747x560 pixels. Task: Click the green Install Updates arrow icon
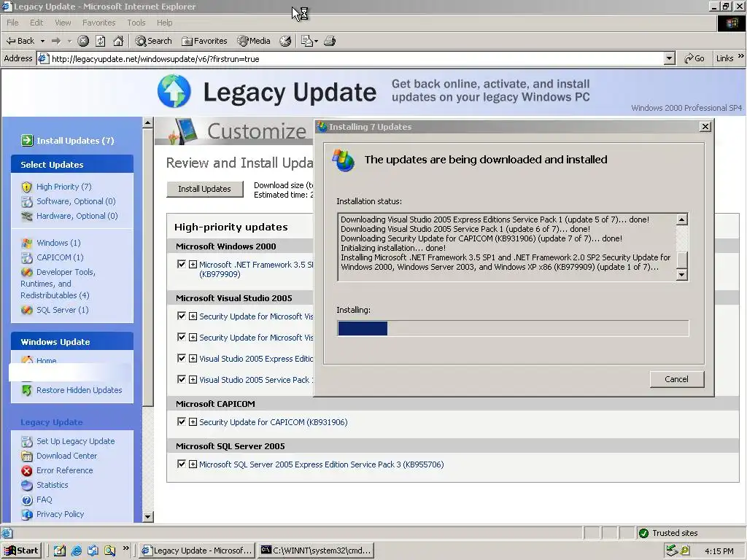click(x=27, y=141)
